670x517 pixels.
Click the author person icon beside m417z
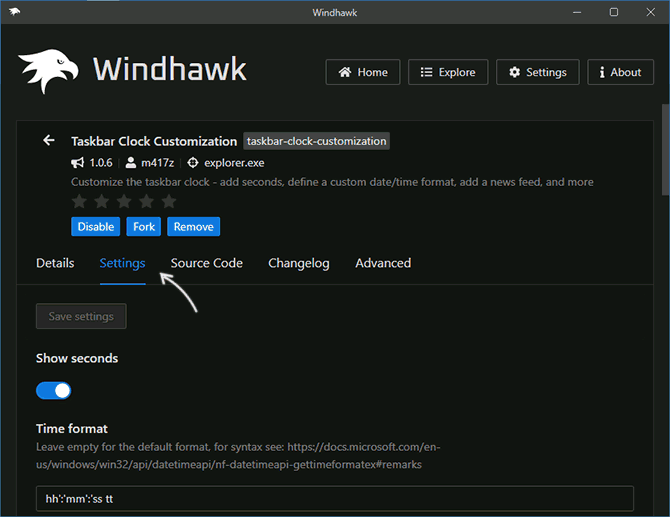point(131,163)
